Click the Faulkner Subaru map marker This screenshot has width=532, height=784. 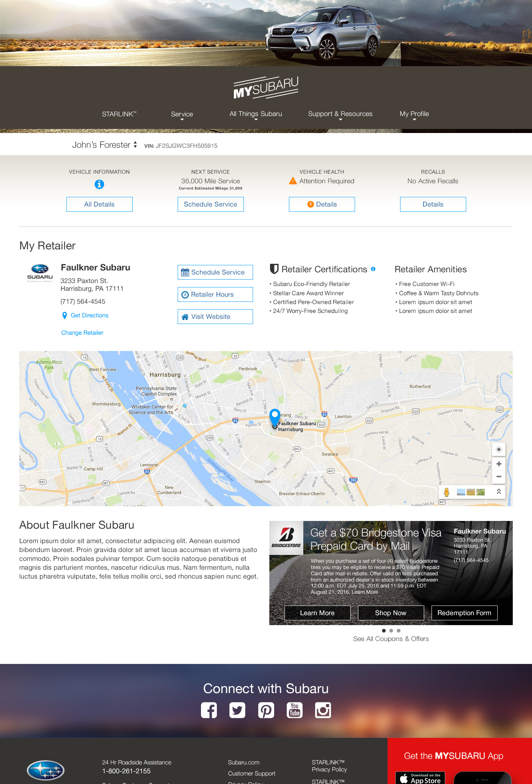click(274, 418)
